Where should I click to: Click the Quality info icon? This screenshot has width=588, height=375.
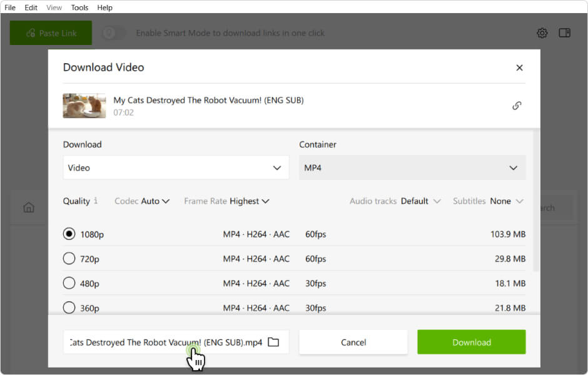pos(96,201)
